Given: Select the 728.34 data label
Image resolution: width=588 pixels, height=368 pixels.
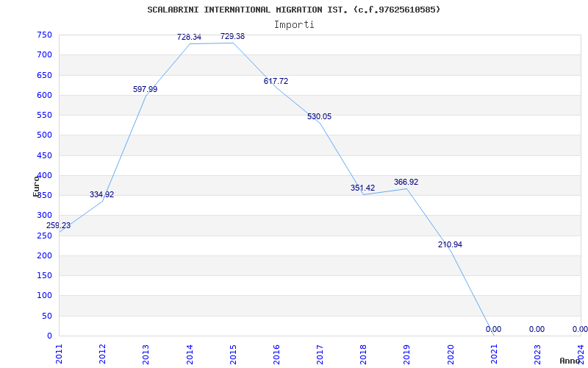Looking at the screenshot, I should 189,38.
